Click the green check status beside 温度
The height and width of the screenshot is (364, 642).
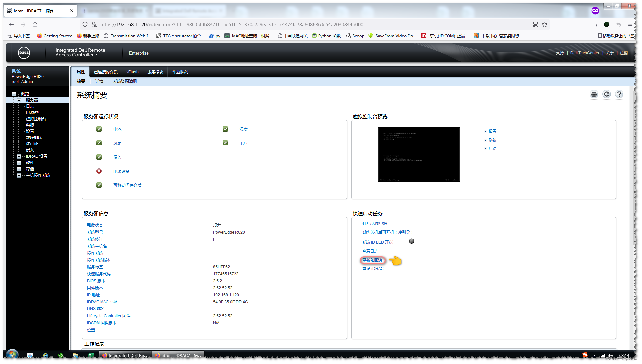coord(225,129)
